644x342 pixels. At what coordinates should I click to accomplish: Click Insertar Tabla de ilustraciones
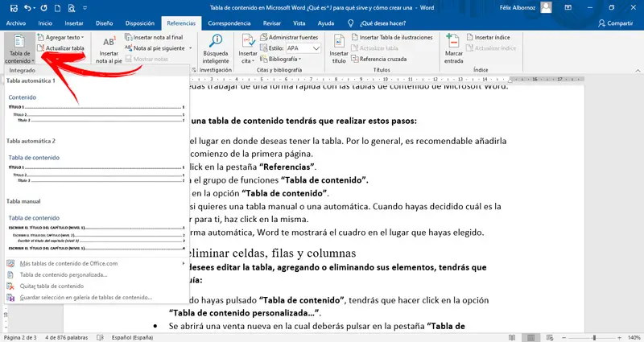(392, 37)
